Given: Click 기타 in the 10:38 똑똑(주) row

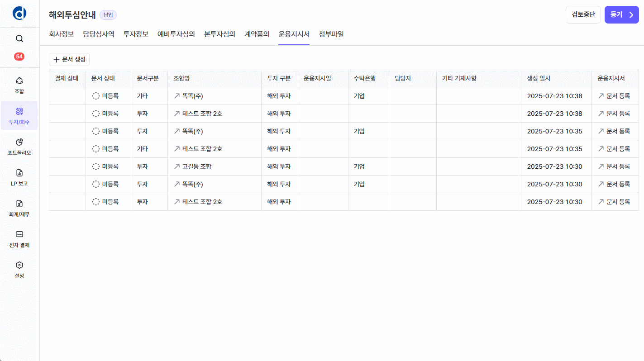Looking at the screenshot, I should (x=142, y=96).
